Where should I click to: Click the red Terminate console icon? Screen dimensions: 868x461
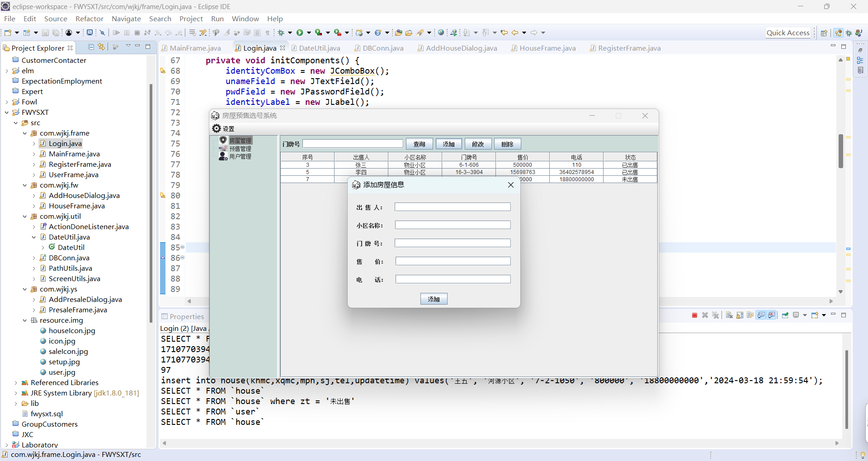(694, 315)
